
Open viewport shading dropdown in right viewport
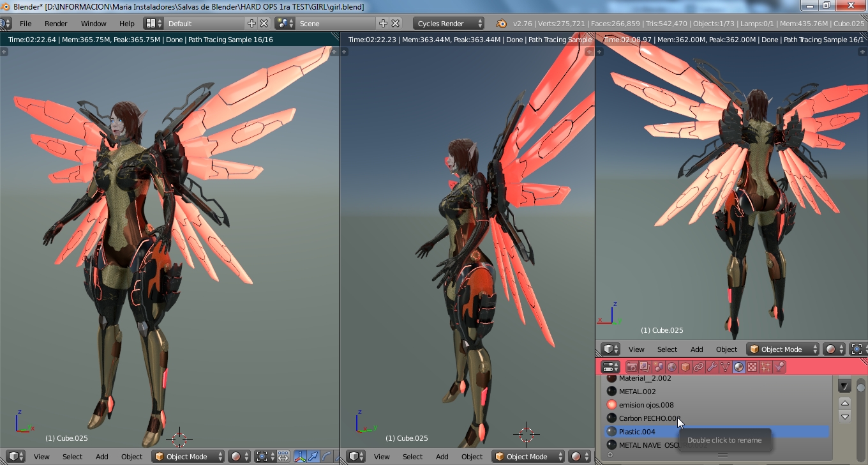834,349
